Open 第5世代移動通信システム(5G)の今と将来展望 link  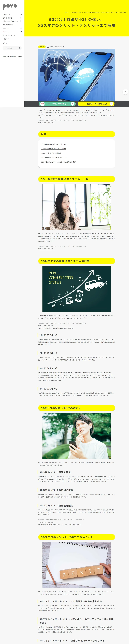point(60,525)
